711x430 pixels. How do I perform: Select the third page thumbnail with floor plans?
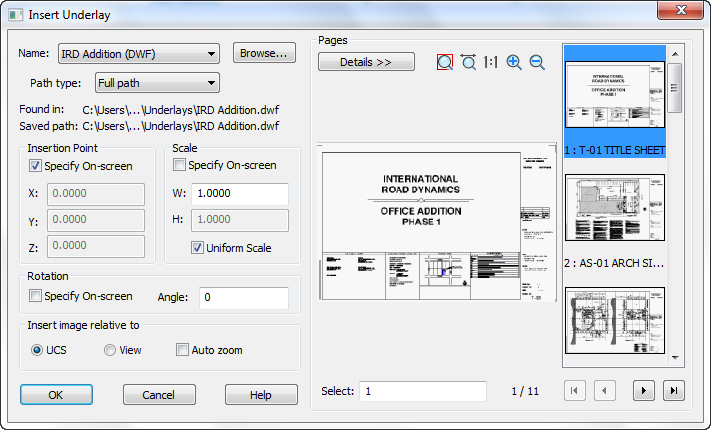(615, 320)
